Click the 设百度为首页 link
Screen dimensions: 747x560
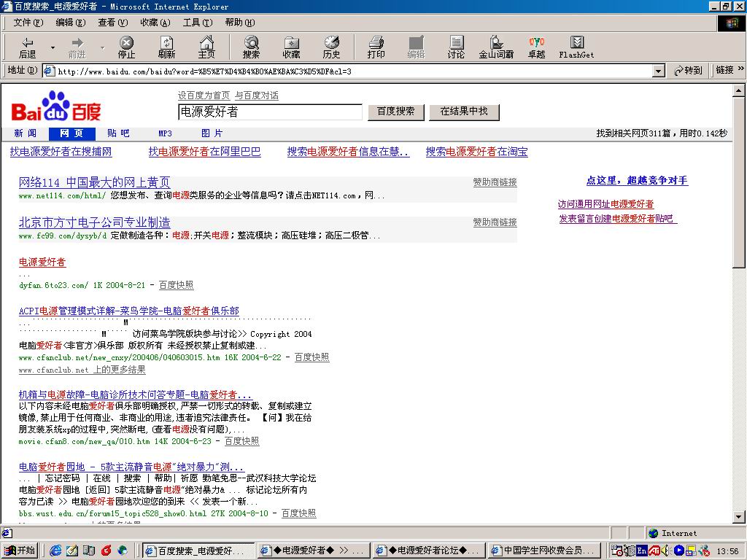[204, 96]
